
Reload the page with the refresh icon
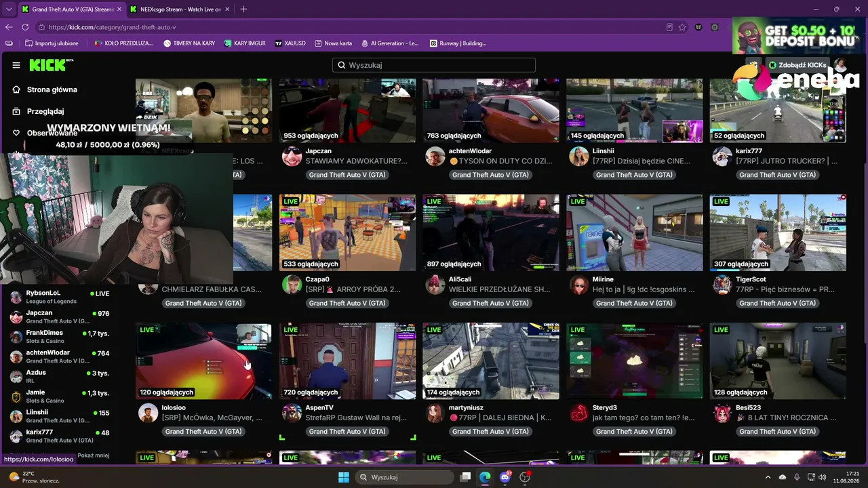point(25,27)
